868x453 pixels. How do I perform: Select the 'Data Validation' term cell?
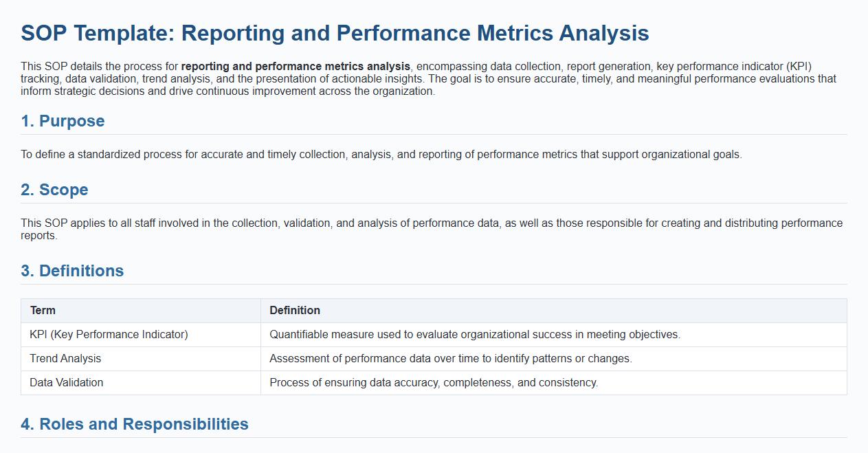coord(67,383)
